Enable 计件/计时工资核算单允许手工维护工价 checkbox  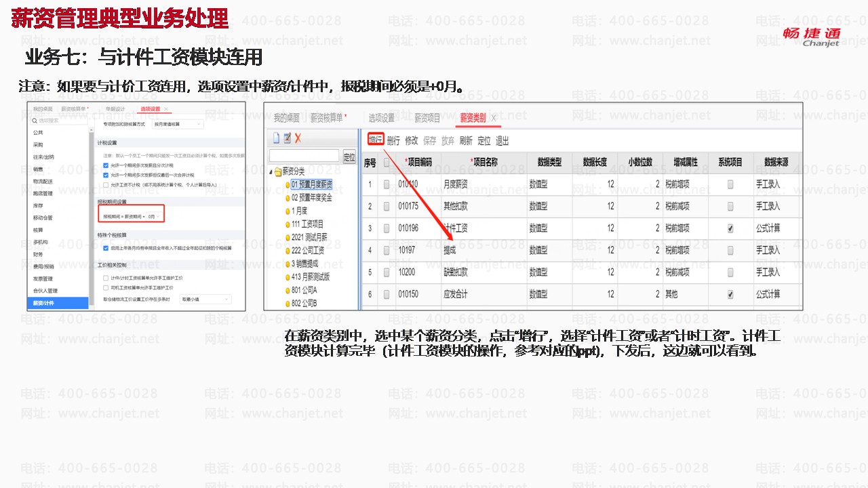[x=105, y=278]
